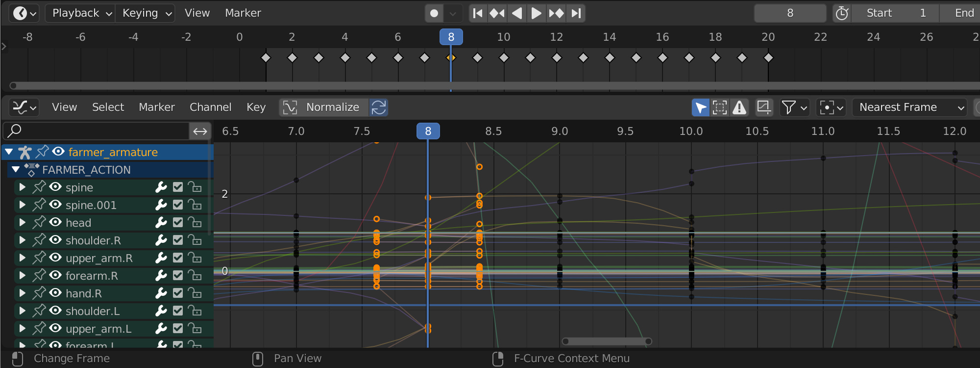Play the animation forward
The image size is (980, 368).
[x=537, y=13]
